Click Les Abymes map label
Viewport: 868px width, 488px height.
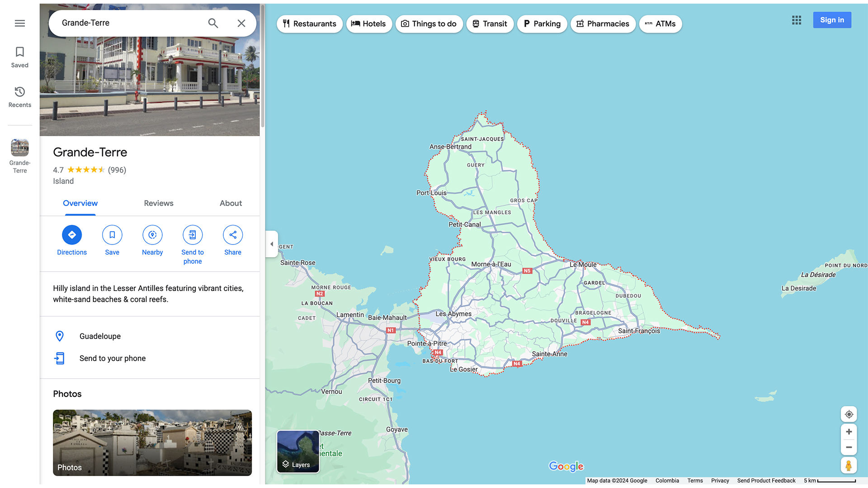tap(453, 314)
